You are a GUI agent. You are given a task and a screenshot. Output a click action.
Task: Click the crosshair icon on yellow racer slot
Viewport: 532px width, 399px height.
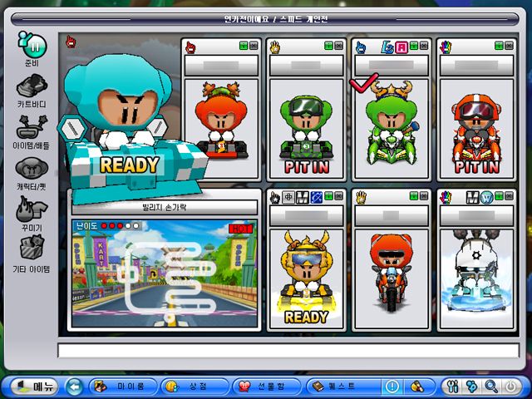[x=288, y=197]
